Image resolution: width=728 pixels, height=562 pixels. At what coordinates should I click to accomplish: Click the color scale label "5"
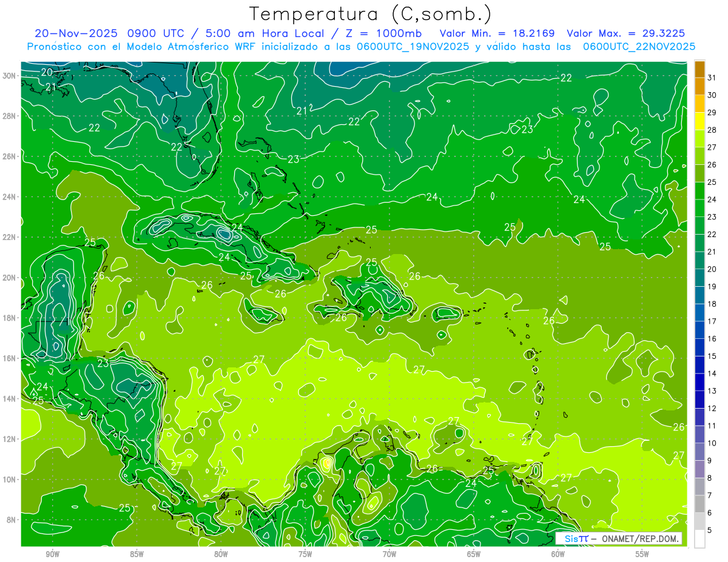tap(710, 530)
